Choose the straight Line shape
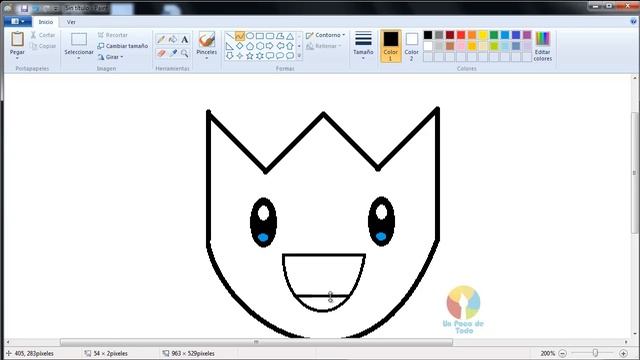 pos(230,36)
